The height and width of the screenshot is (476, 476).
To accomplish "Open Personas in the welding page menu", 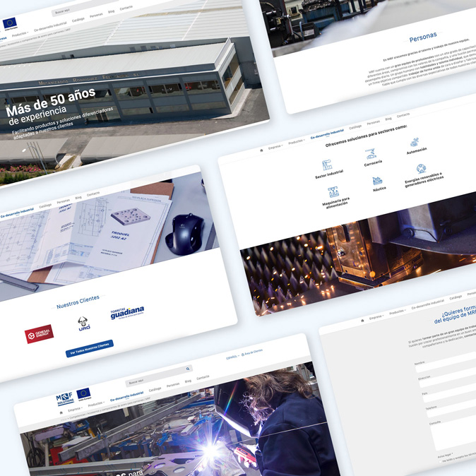I will coord(173,385).
